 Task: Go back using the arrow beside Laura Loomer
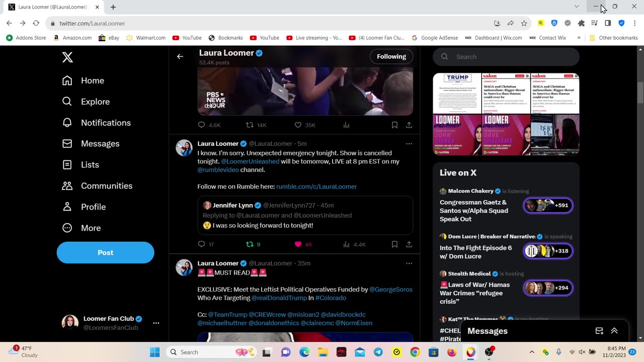pyautogui.click(x=180, y=56)
